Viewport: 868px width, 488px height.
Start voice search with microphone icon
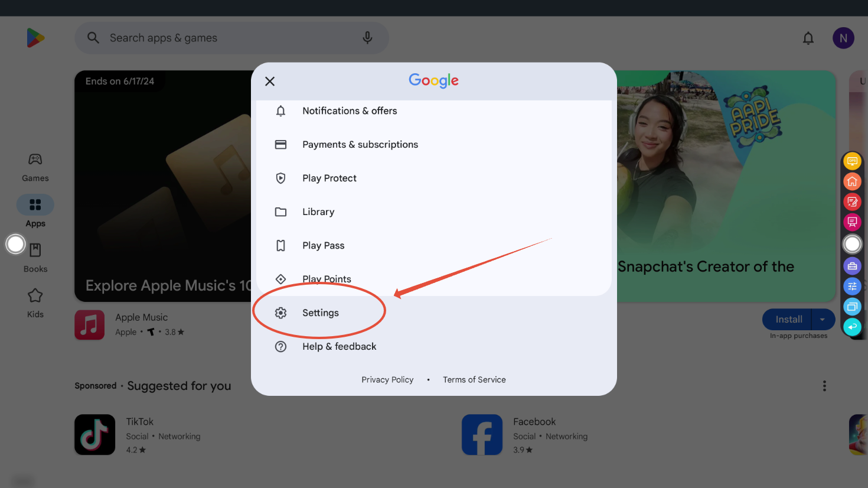pyautogui.click(x=367, y=38)
